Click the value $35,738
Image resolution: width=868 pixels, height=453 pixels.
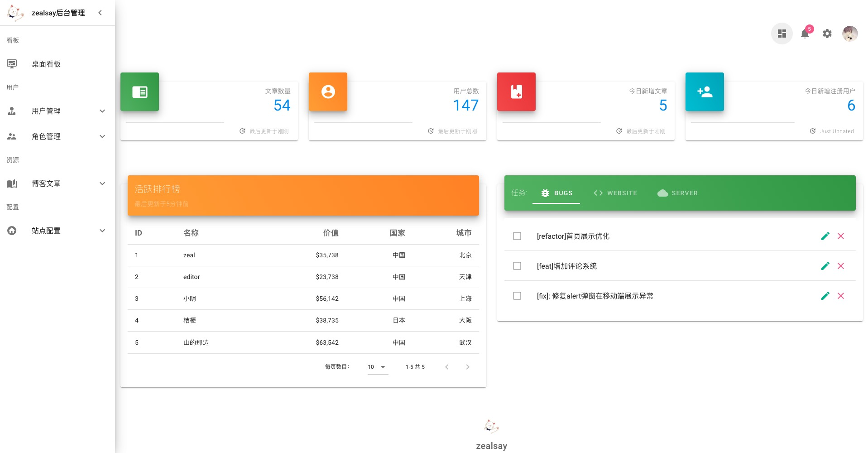(327, 255)
